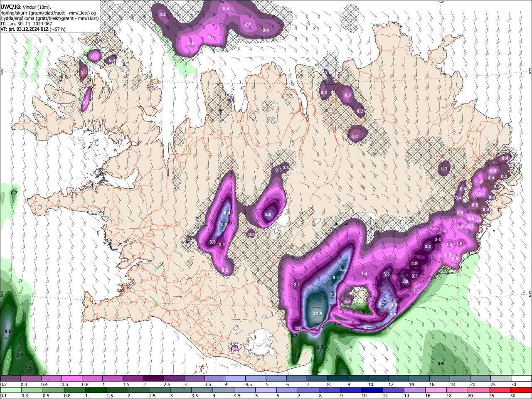Click the 9.1 snowfall value label
The width and height of the screenshot is (532, 399).
[x=336, y=278]
